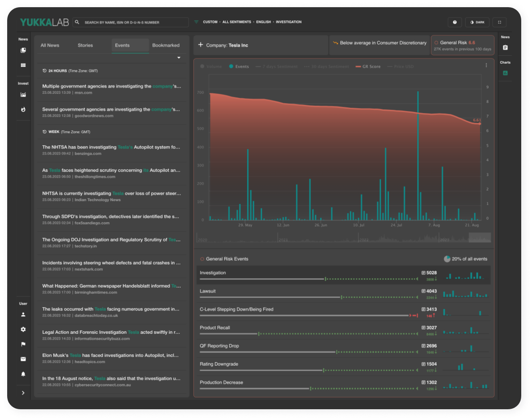Click the plus icon next to Company
Image resolution: width=532 pixels, height=420 pixels.
[201, 45]
